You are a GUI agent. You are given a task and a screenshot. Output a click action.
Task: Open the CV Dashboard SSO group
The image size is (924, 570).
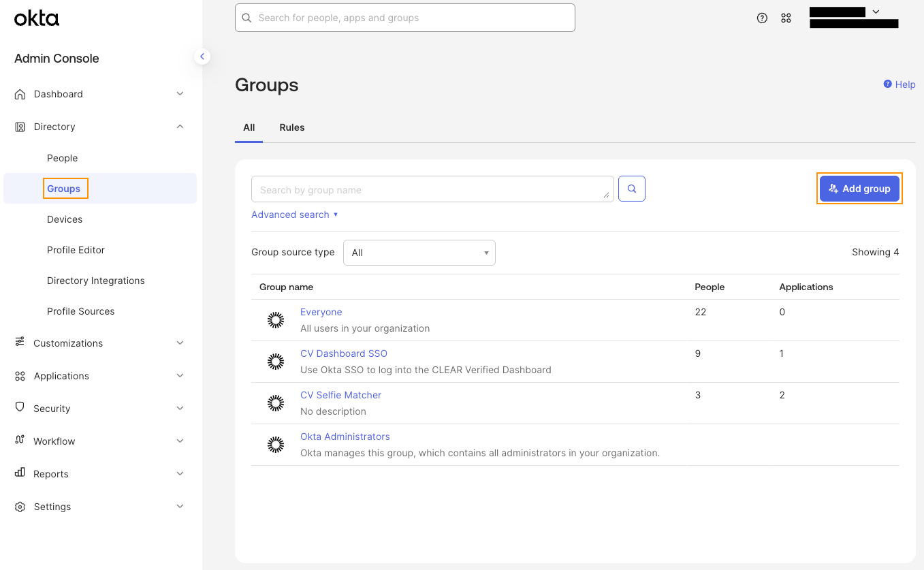point(344,353)
